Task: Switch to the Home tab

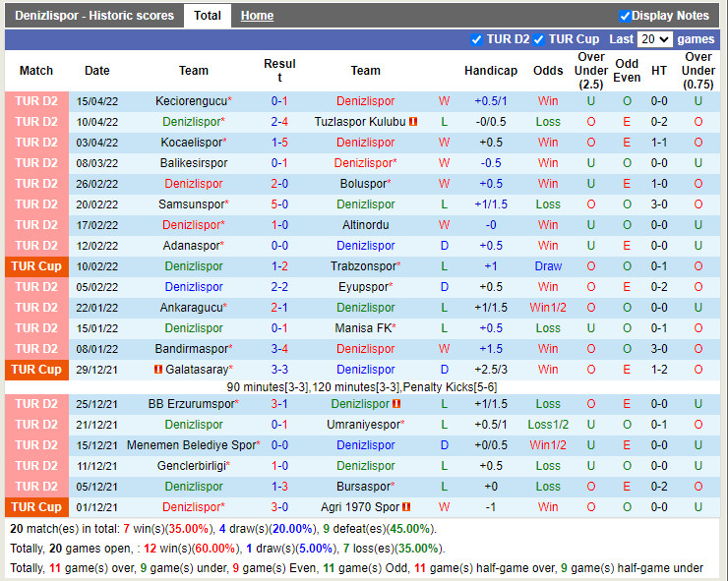Action: tap(257, 16)
